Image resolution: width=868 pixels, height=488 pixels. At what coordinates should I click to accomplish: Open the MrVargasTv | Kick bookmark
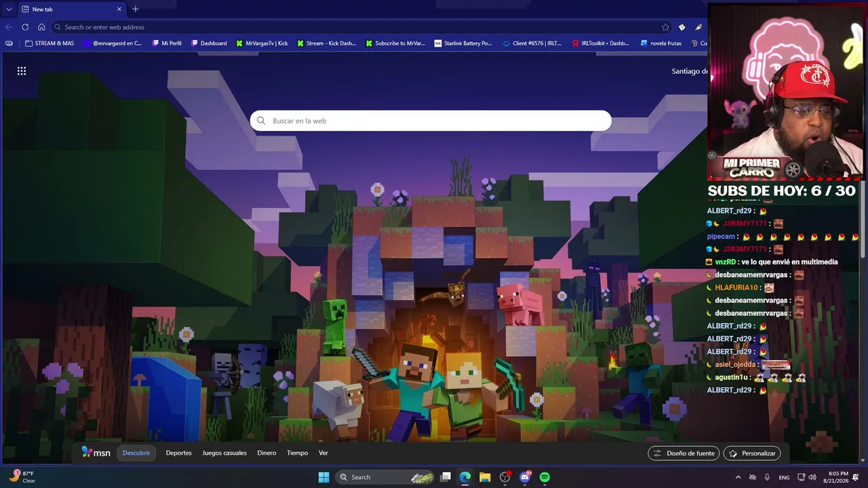click(262, 43)
